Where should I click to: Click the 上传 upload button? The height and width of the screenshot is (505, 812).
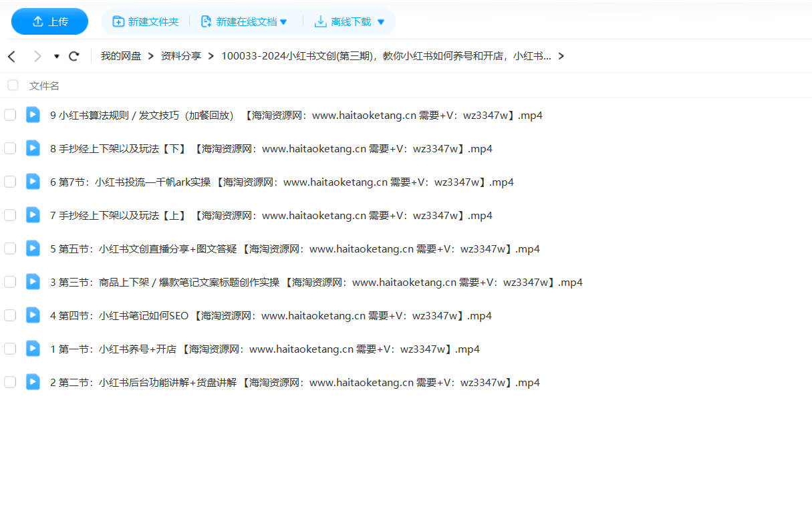[x=49, y=21]
